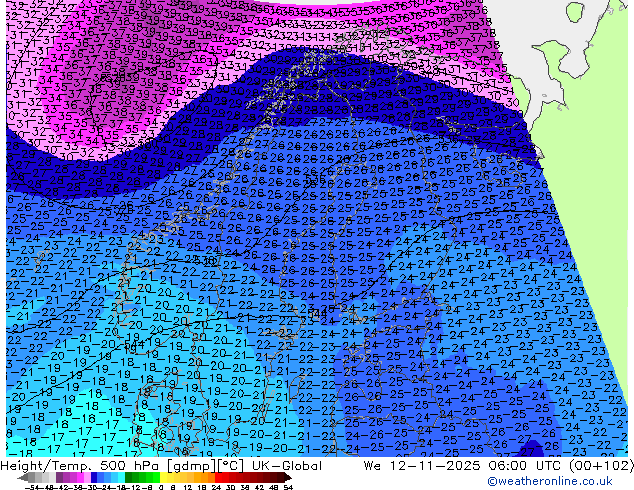634x490 pixels.
Task: Click the '544' contour label south of Finland
Action: [318, 314]
